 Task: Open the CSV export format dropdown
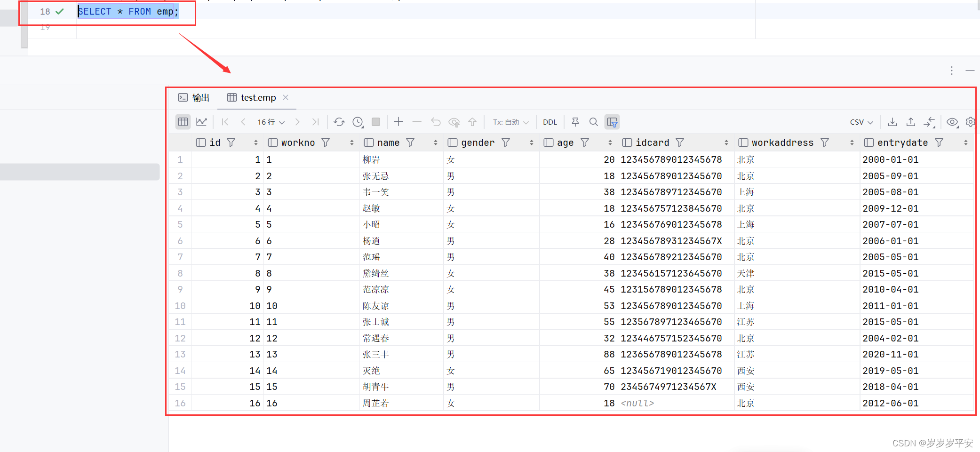coord(861,122)
